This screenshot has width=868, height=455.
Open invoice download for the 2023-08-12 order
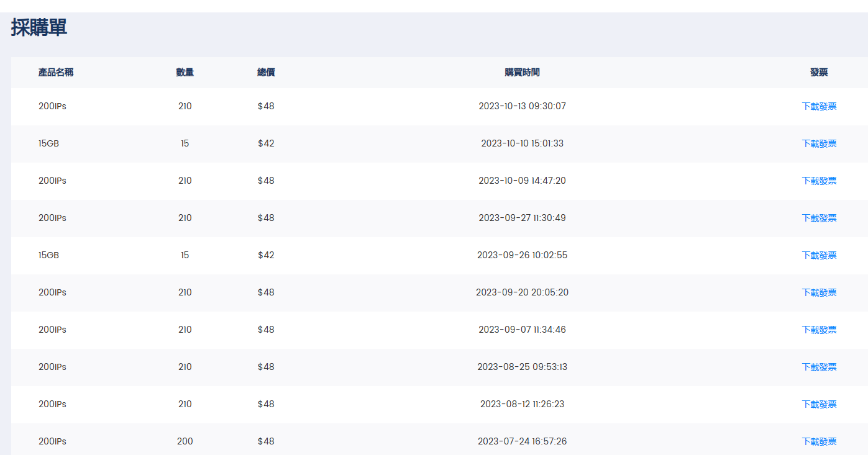818,404
